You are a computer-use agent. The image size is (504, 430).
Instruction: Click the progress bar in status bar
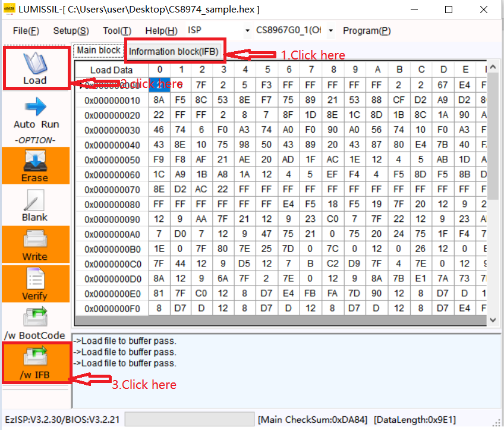point(189,419)
